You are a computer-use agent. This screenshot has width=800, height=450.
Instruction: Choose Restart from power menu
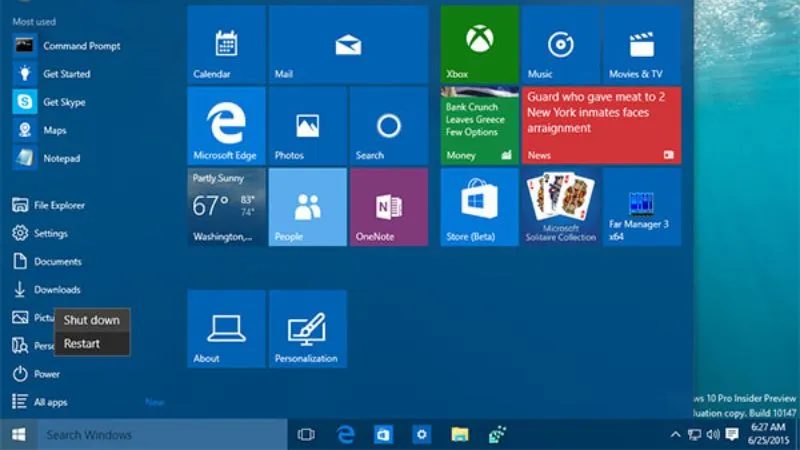point(81,343)
